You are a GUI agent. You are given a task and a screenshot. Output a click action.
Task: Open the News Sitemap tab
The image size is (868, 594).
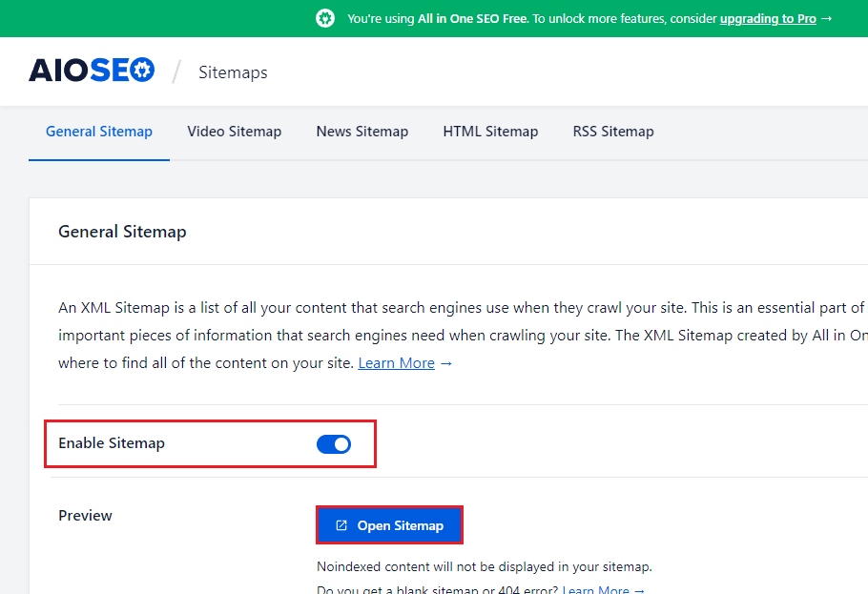pos(362,131)
